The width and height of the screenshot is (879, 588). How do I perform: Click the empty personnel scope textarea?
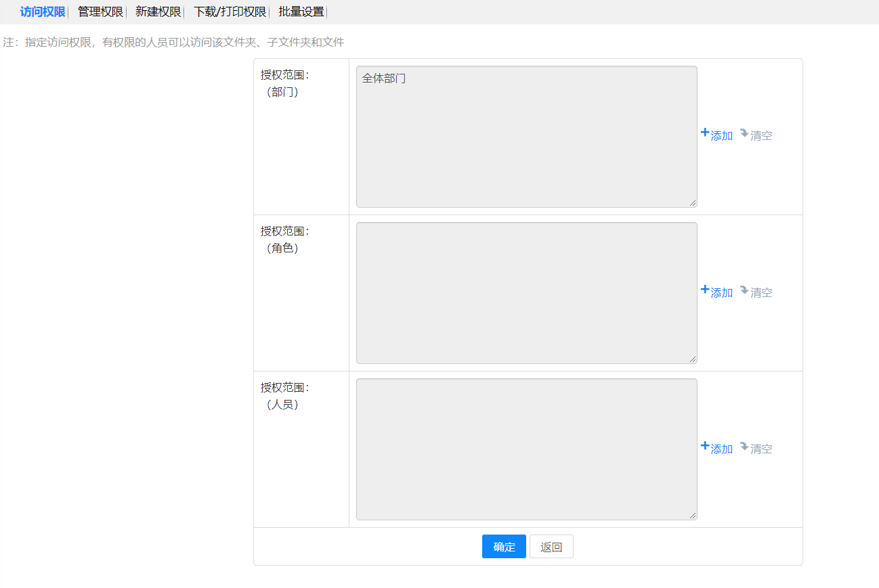526,449
